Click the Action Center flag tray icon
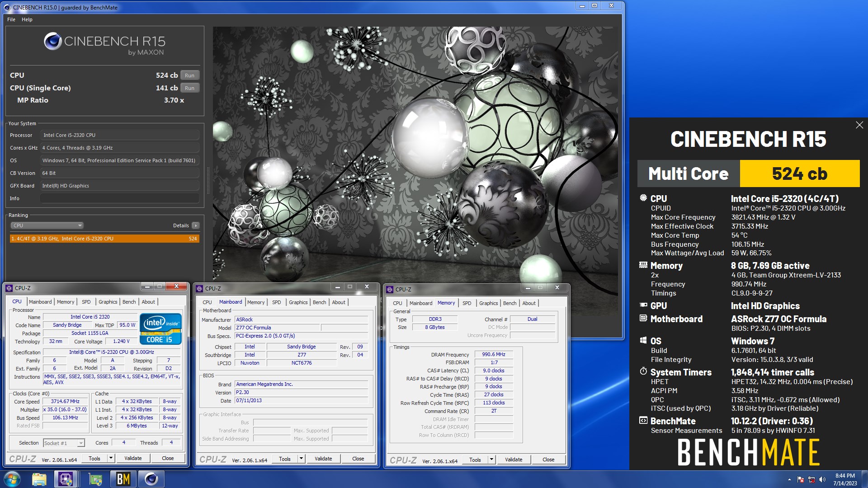This screenshot has height=488, width=868. tap(801, 479)
